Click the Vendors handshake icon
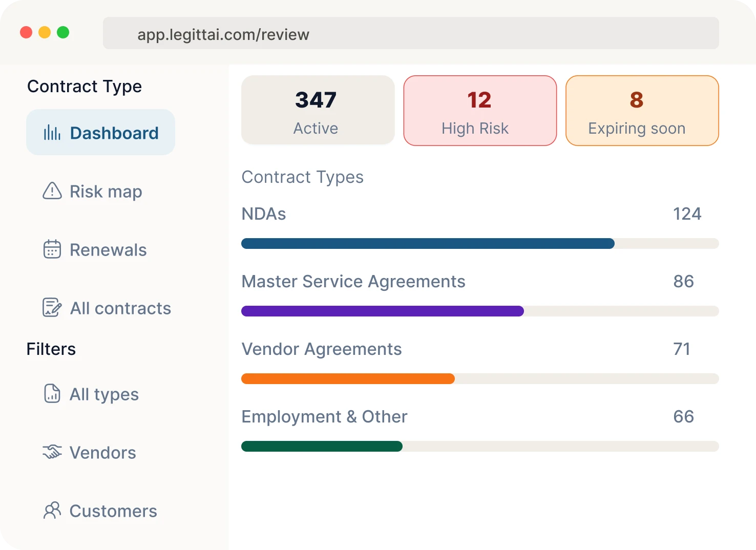The image size is (756, 550). click(x=52, y=452)
